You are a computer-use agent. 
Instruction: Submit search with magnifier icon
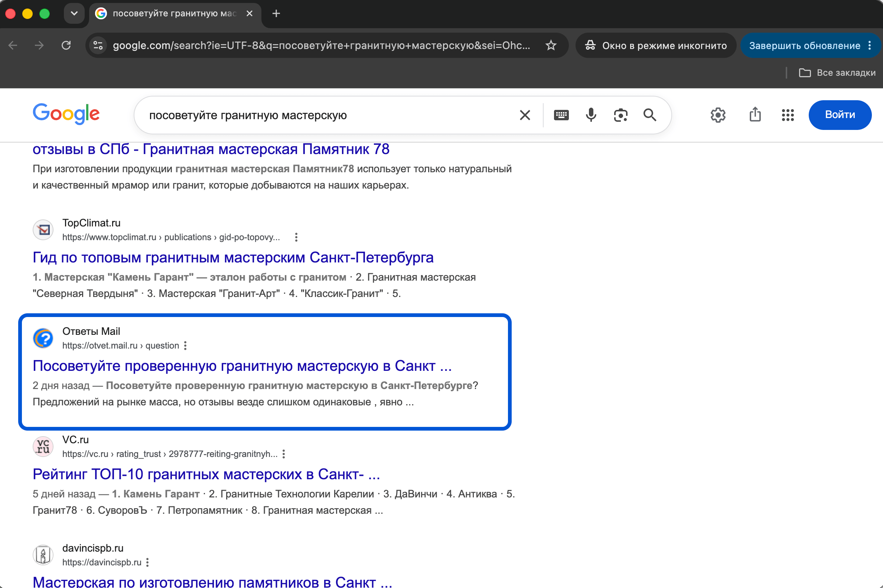tap(650, 115)
